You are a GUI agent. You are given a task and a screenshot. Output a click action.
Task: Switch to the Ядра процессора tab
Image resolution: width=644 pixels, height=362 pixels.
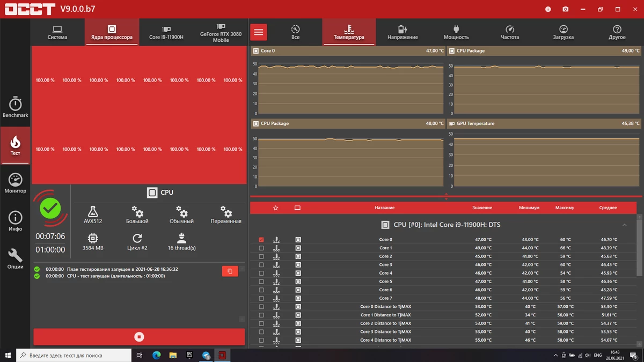112,32
